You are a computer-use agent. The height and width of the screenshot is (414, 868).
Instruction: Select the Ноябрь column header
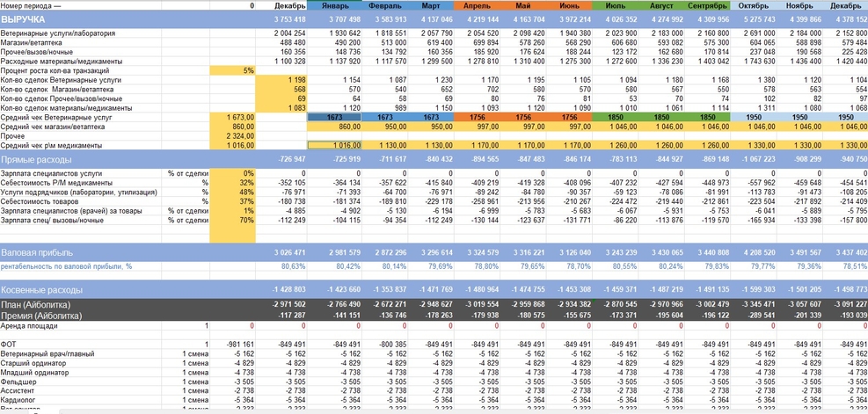799,5
